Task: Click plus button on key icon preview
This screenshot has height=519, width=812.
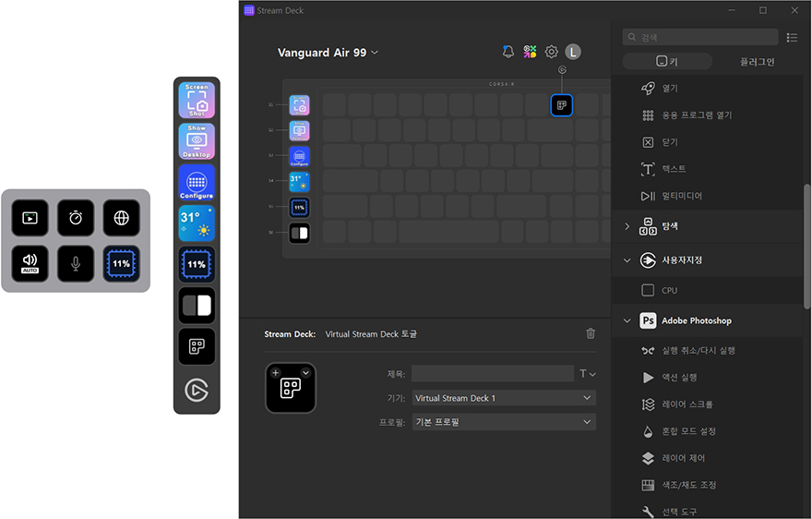Action: point(276,373)
